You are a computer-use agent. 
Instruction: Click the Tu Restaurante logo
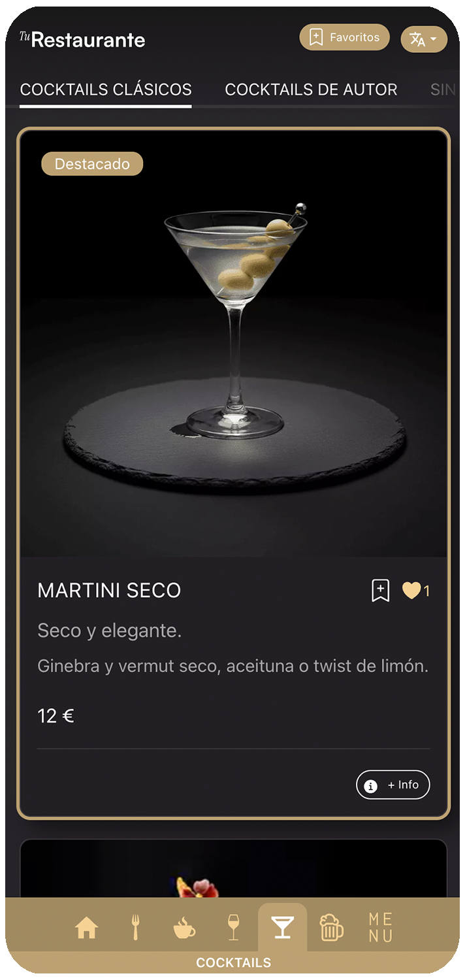(82, 40)
